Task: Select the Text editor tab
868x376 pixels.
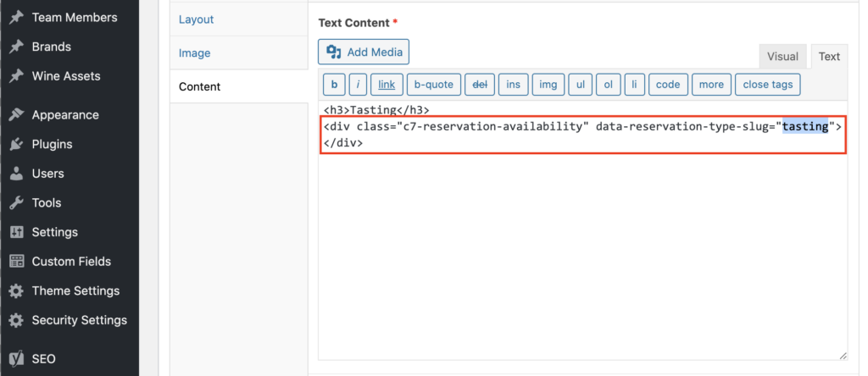Action: coord(829,57)
